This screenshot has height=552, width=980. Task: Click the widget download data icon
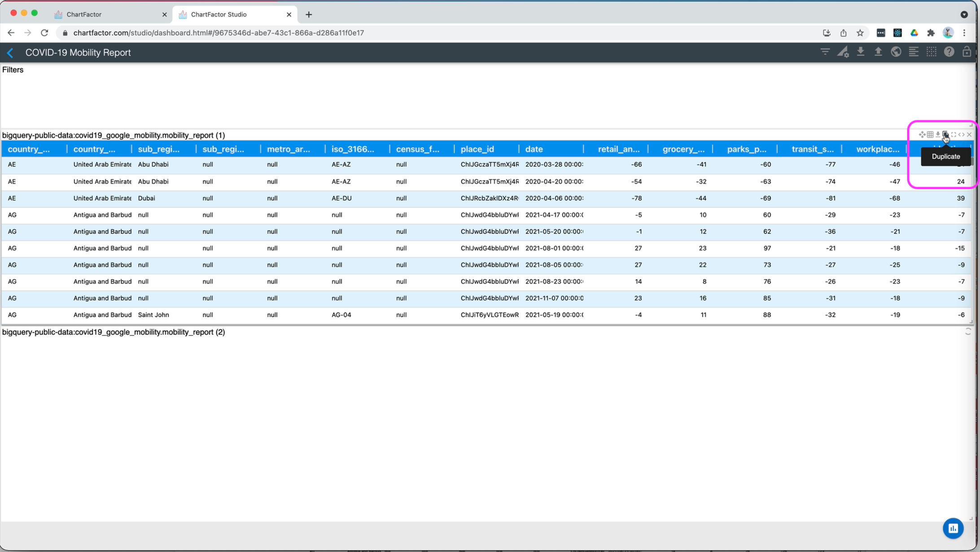938,135
